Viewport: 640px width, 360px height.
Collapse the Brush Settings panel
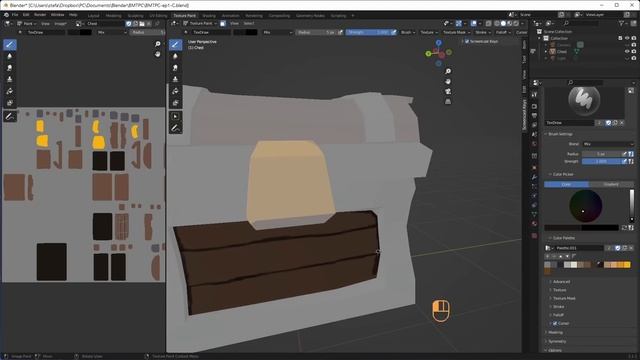pyautogui.click(x=559, y=134)
